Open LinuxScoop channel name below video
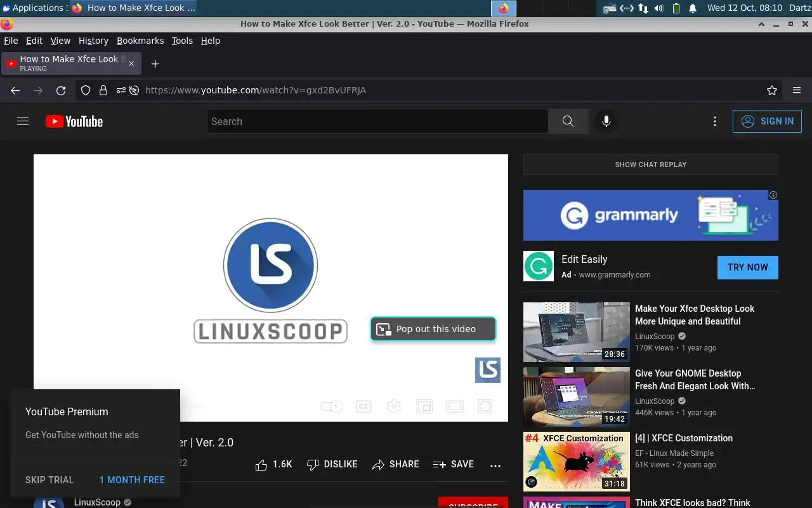This screenshot has width=812, height=508. (x=97, y=502)
